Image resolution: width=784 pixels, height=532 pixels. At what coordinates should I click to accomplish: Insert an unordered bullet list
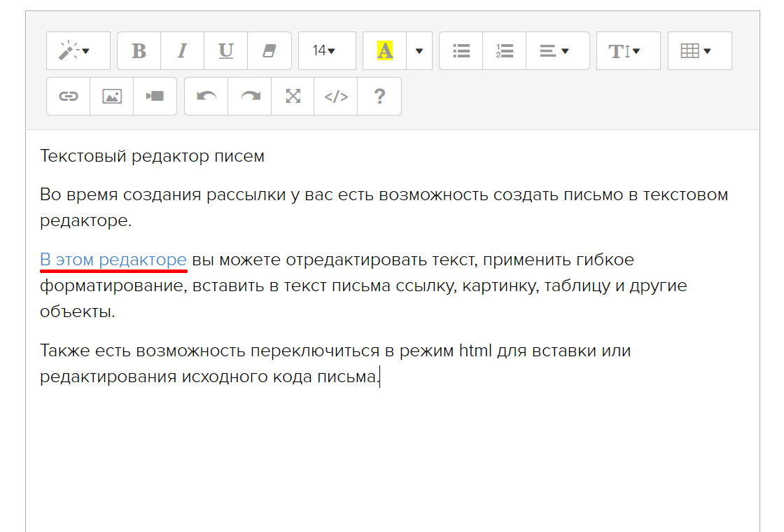point(461,51)
